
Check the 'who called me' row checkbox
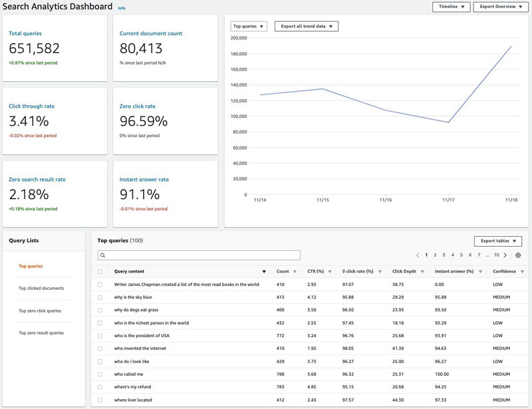click(100, 374)
